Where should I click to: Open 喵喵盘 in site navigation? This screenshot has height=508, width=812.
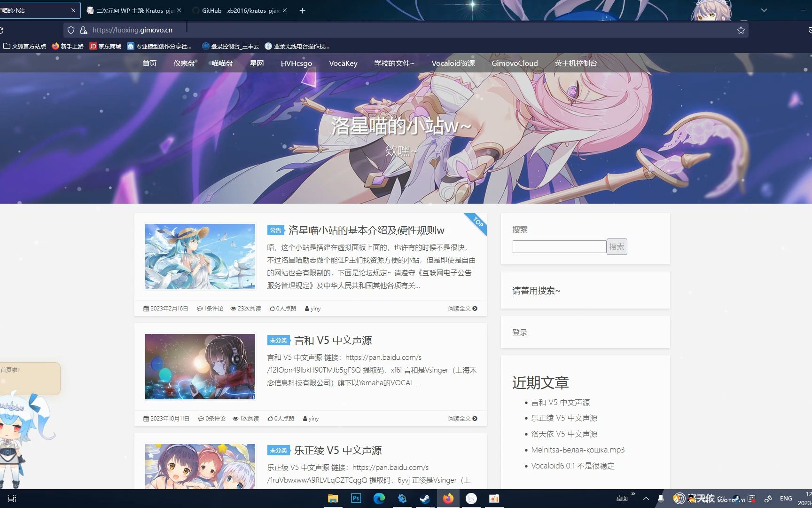click(x=222, y=63)
